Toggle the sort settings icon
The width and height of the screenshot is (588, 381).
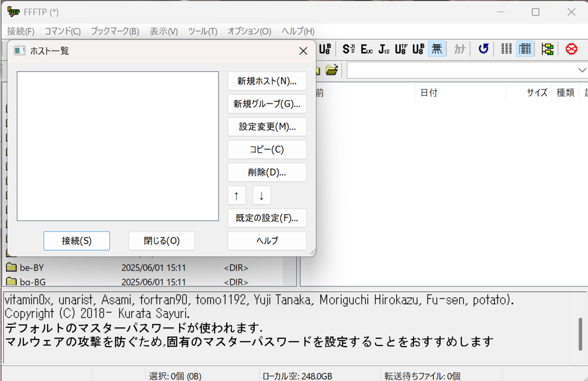point(547,49)
